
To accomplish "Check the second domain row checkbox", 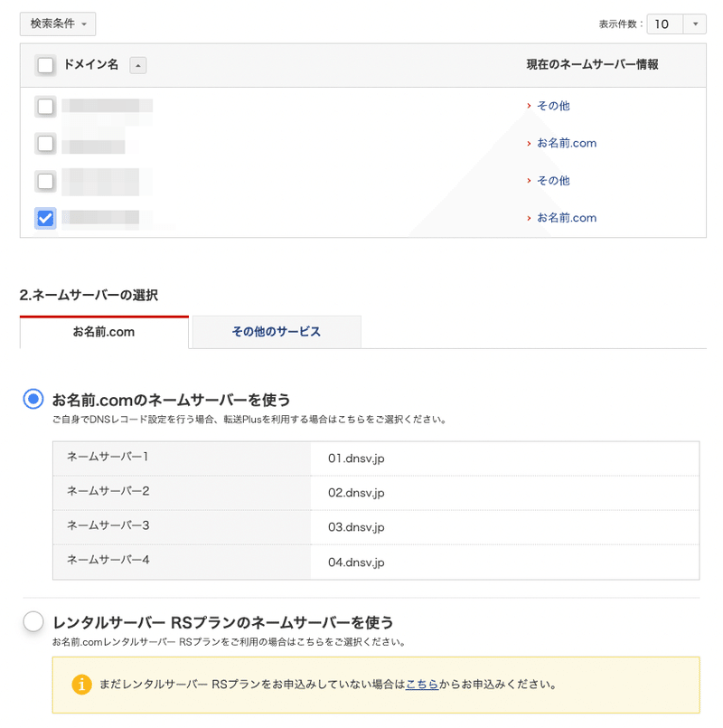I will point(45,144).
